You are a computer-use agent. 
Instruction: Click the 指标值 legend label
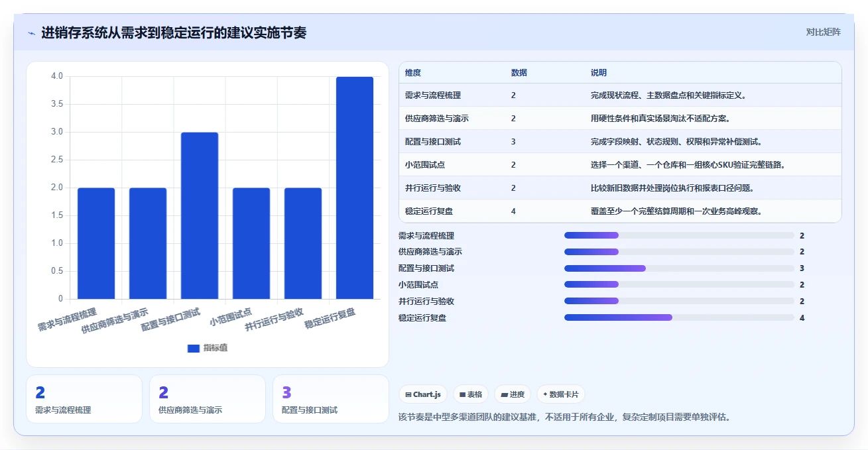tap(216, 348)
